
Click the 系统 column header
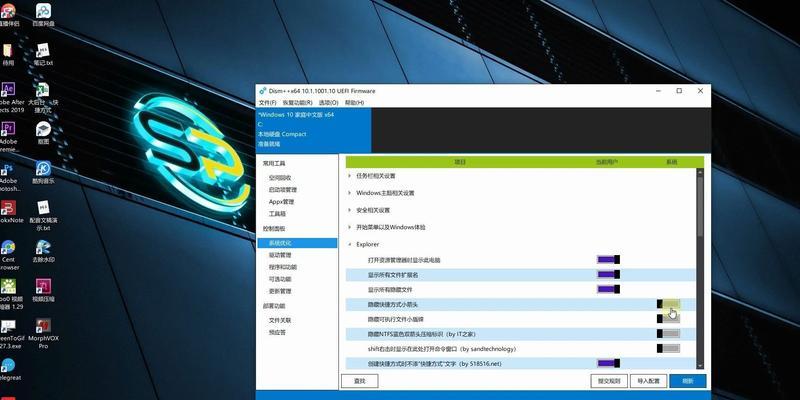[x=671, y=162]
